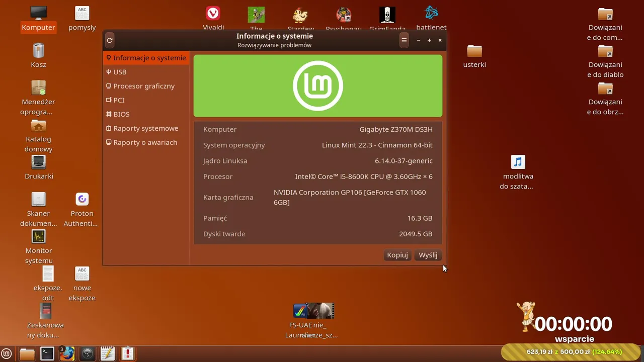Viewport: 644px width, 362px height.
Task: Click the 6.14.0-37-generic kernel value
Action: pos(404,161)
